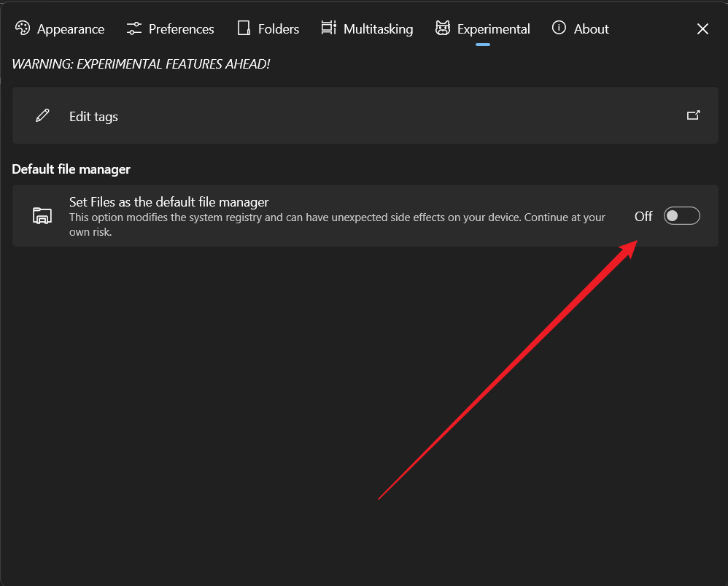Click the About info icon
Screen dimensions: 728x586
pos(558,28)
